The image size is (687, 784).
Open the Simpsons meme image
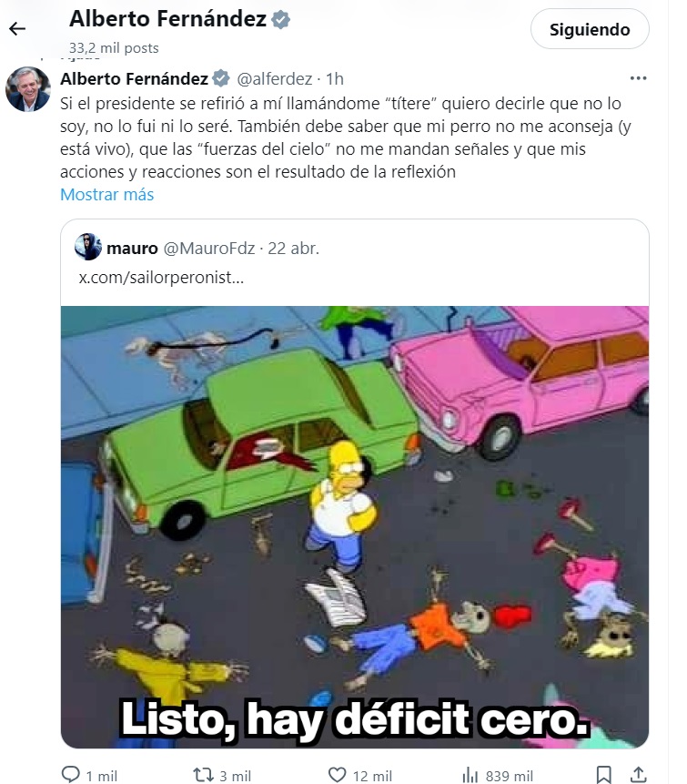(355, 527)
